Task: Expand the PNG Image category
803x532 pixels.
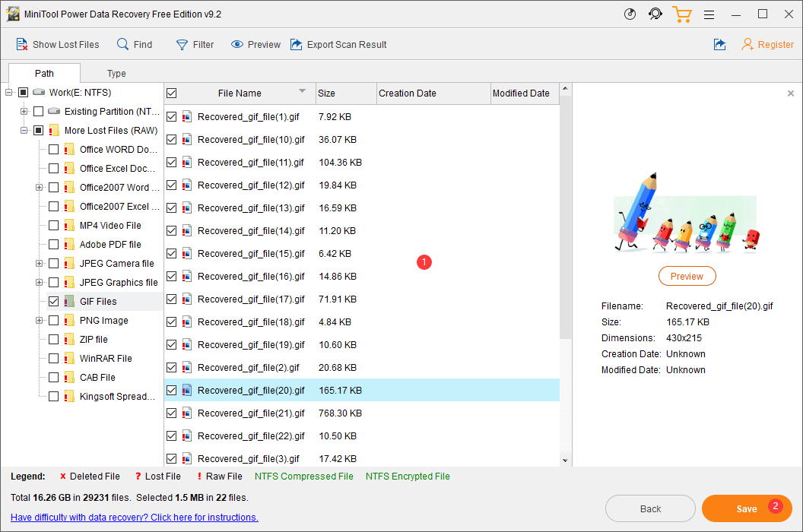Action: (x=38, y=320)
